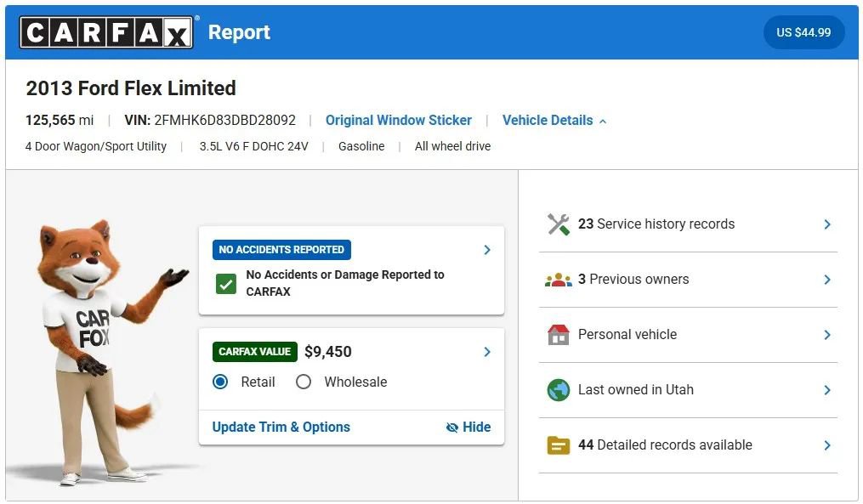Click the US $44.99 price button

click(x=803, y=32)
